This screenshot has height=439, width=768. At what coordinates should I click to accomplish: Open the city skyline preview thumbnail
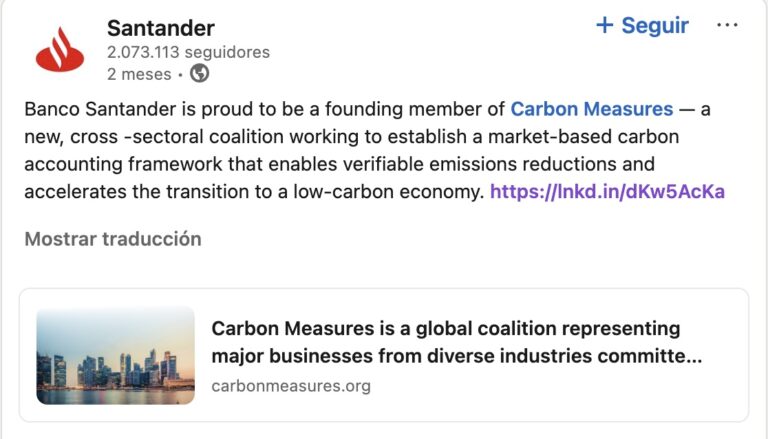point(116,355)
